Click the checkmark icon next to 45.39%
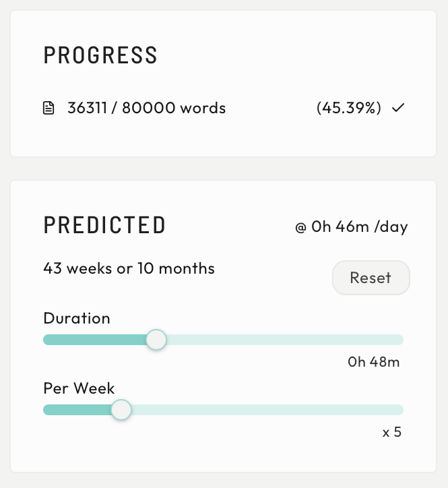 tap(398, 108)
